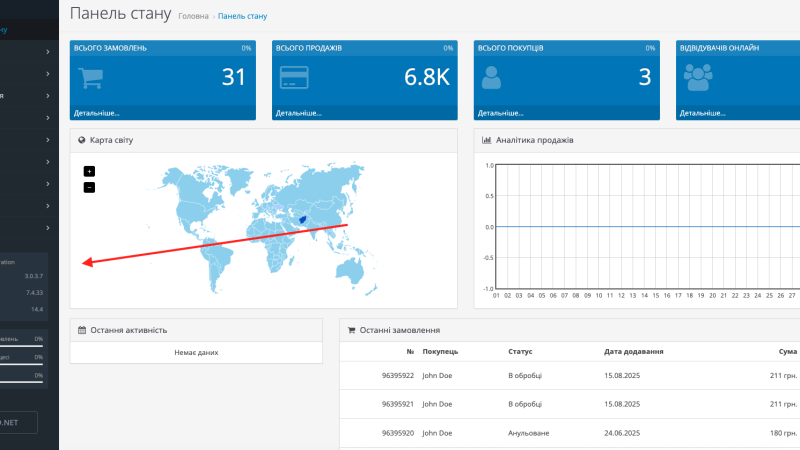Click the Останні замовлення panel title
The height and width of the screenshot is (450, 800).
pyautogui.click(x=399, y=330)
